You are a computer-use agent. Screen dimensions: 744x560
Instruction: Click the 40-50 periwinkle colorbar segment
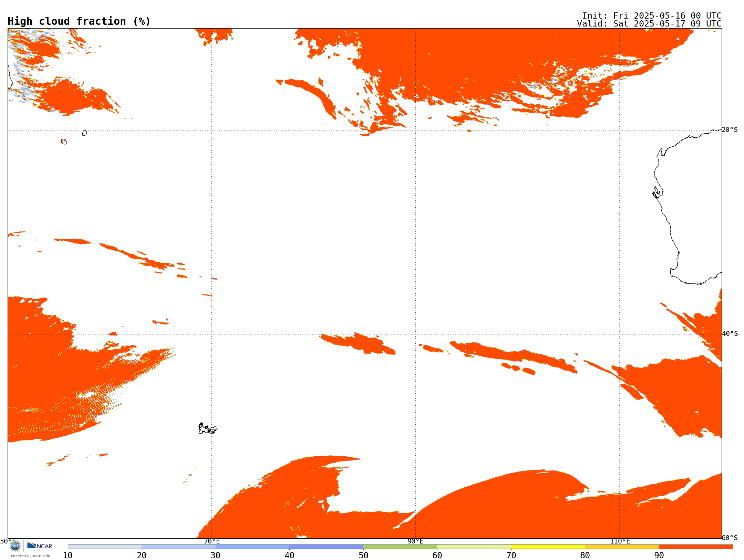tap(326, 547)
